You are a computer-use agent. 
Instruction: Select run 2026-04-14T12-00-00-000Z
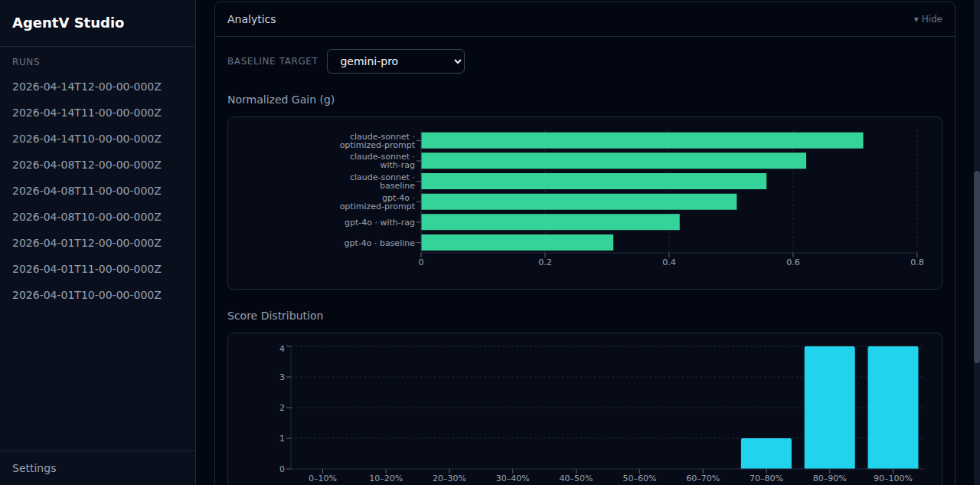[x=87, y=87]
